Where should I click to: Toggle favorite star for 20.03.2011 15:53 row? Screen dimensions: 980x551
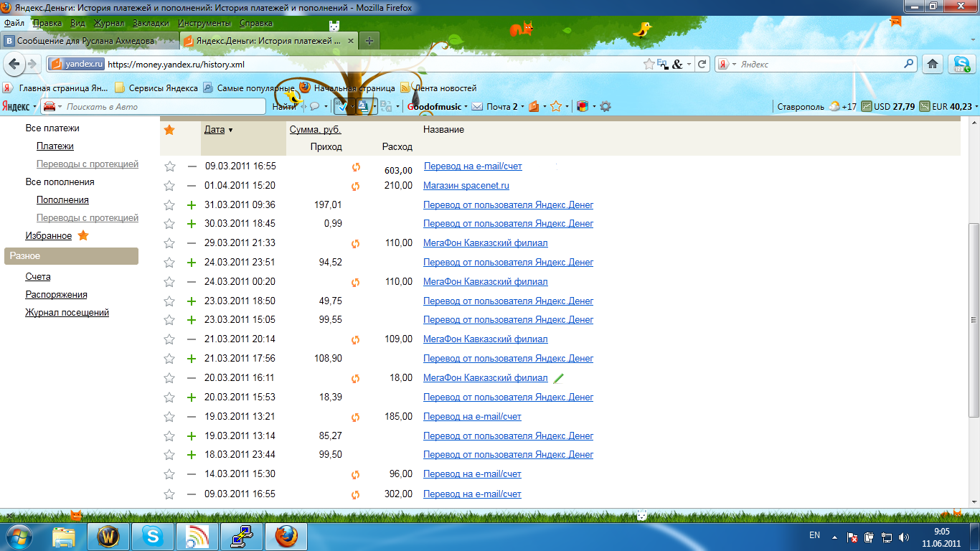coord(169,397)
